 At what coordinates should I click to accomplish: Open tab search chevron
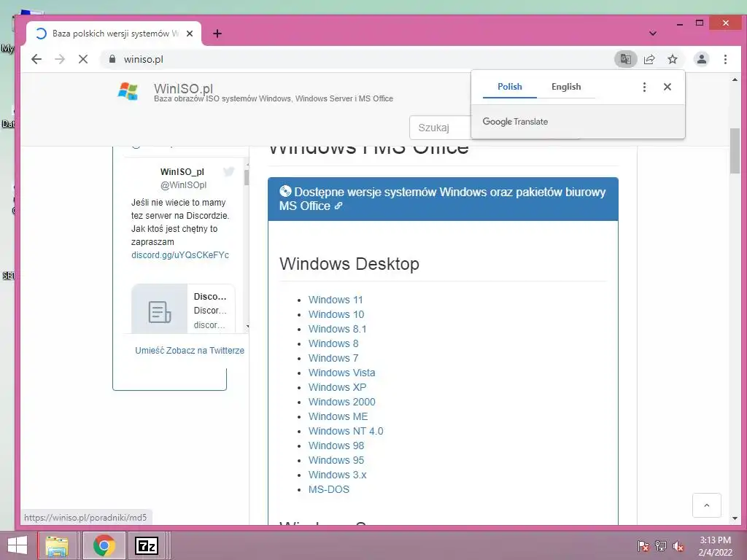pos(653,34)
